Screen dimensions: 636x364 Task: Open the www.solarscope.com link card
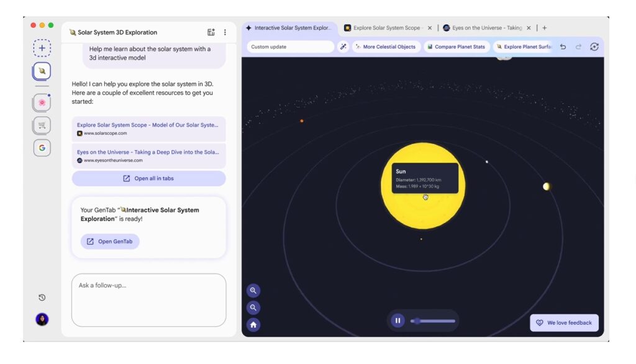[148, 129]
